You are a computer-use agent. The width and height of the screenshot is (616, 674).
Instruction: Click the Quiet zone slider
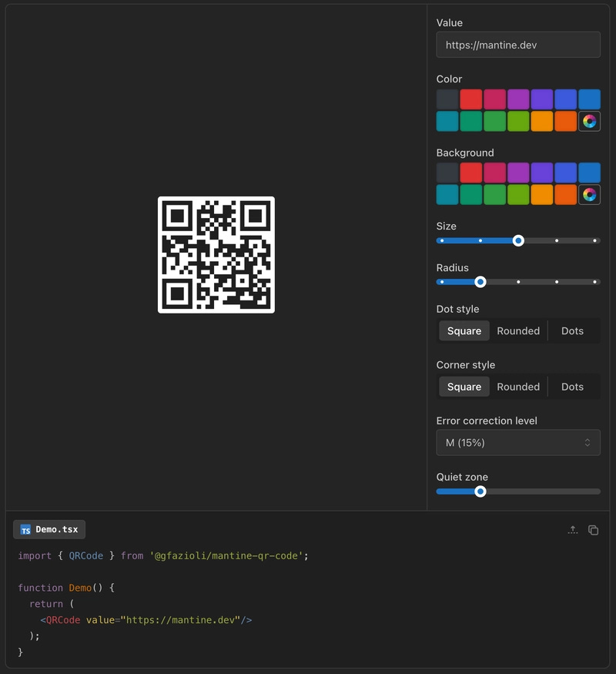[x=481, y=491]
